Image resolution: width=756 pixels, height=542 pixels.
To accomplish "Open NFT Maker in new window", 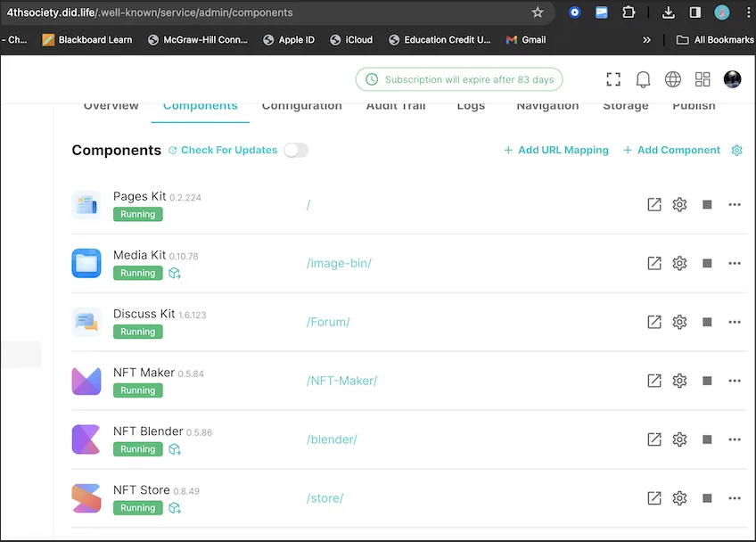I will [x=653, y=381].
